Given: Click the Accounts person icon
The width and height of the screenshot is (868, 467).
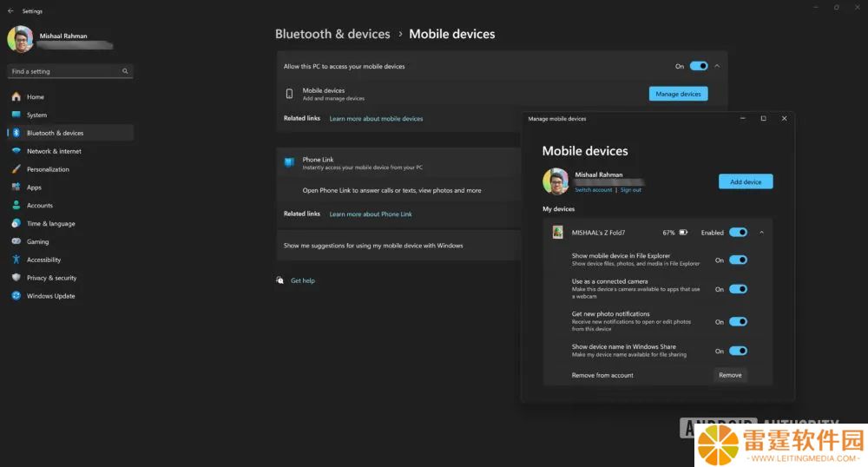Looking at the screenshot, I should point(16,205).
